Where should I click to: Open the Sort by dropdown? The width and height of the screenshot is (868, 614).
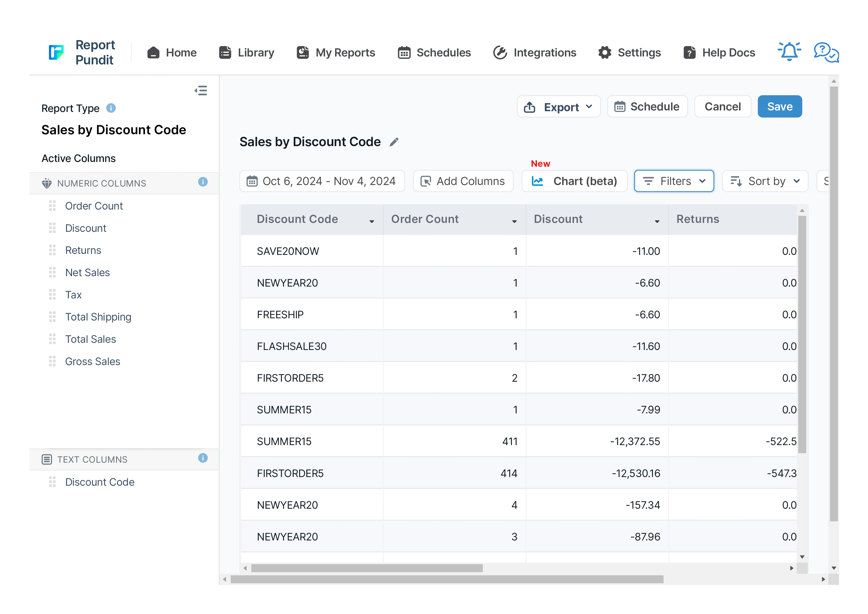[765, 181]
